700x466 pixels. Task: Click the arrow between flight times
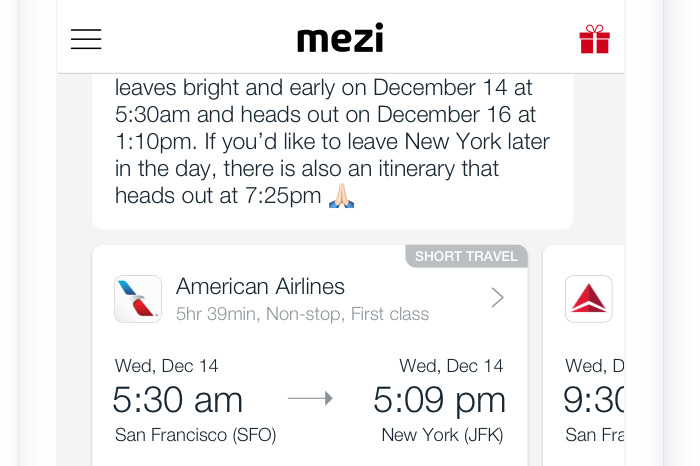310,399
